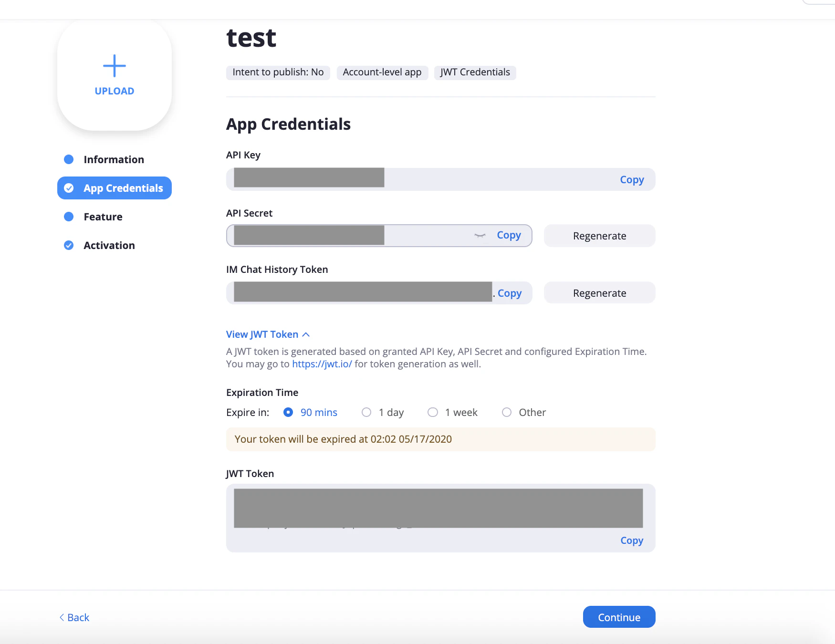
Task: Click the checkmark icon beside Activation
Action: 69,245
